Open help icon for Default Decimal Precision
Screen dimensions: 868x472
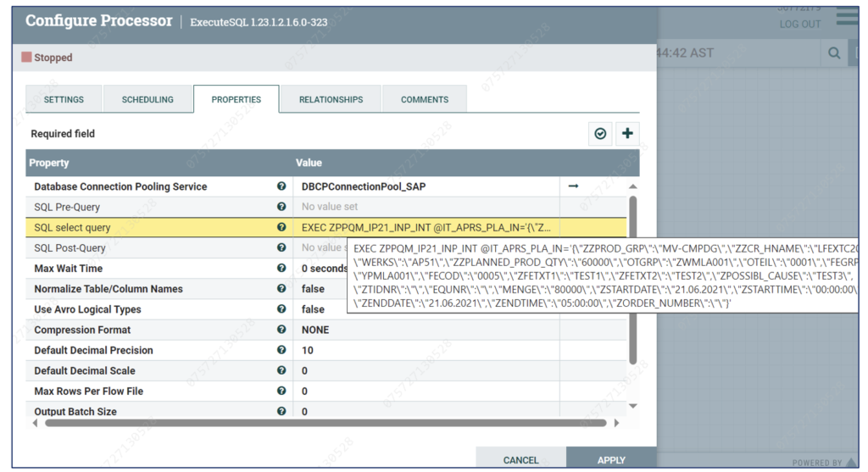point(281,350)
